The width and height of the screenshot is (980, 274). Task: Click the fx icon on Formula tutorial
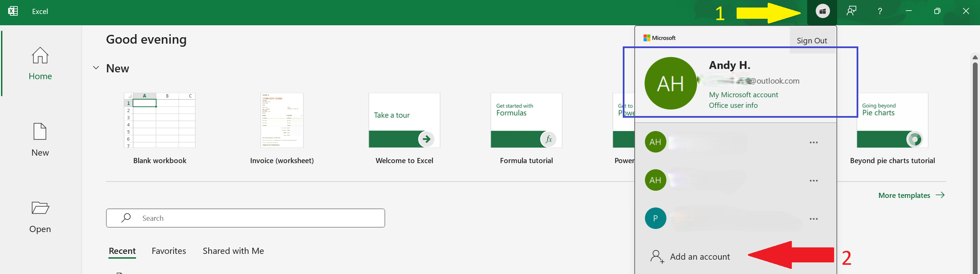tap(548, 139)
